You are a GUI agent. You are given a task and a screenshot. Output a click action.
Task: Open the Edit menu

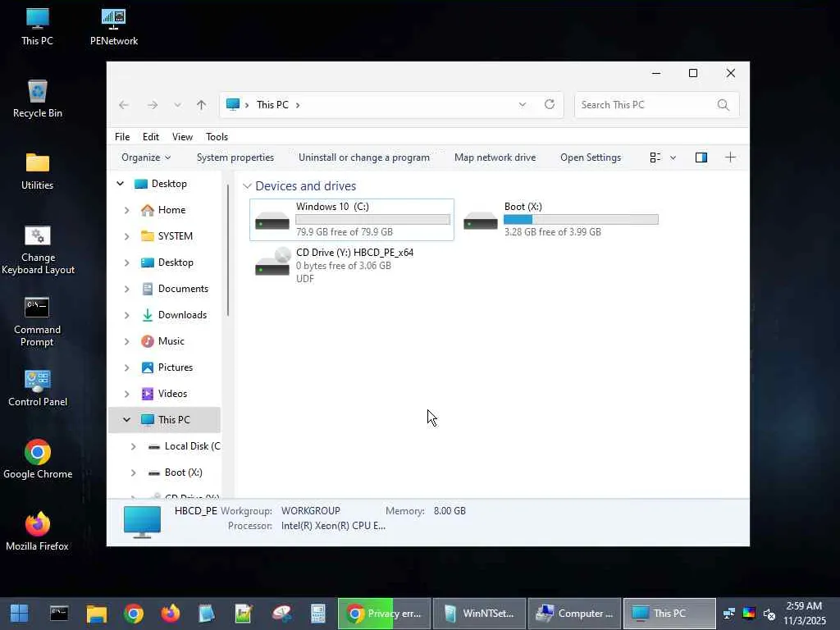tap(151, 137)
